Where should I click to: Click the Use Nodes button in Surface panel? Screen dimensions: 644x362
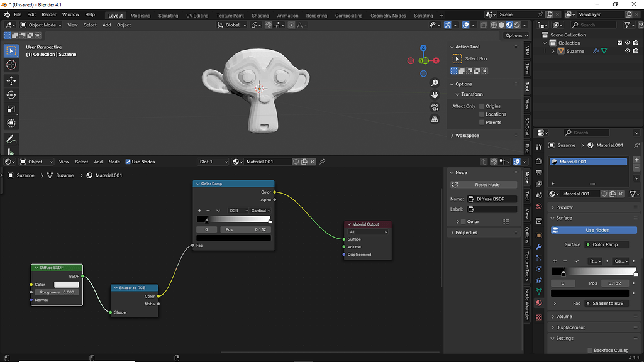[x=594, y=230]
